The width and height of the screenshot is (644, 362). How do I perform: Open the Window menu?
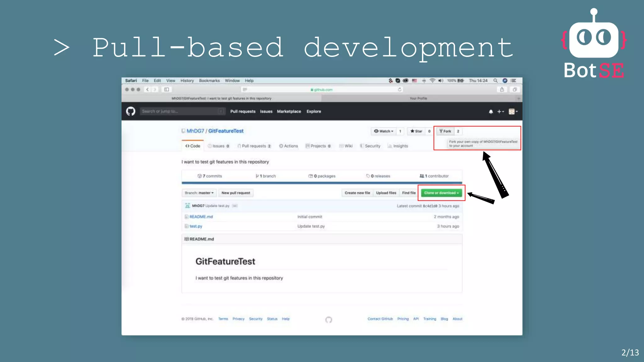(232, 80)
